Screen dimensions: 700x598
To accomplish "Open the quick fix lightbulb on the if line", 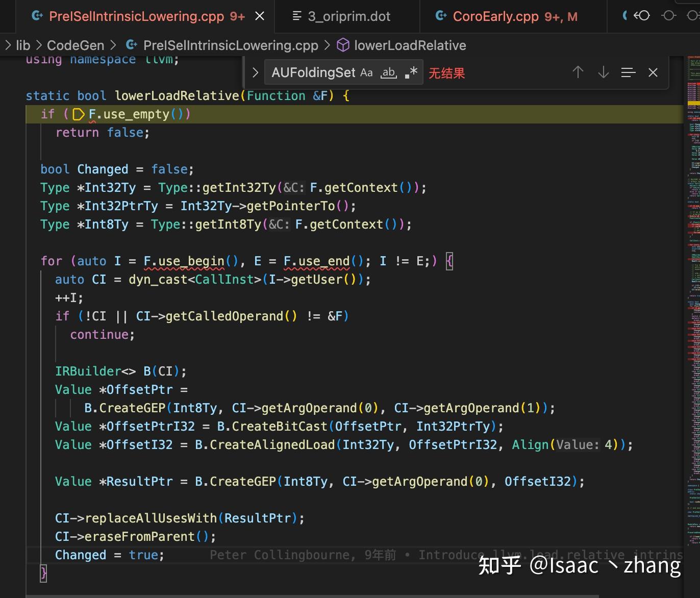I will [x=78, y=115].
